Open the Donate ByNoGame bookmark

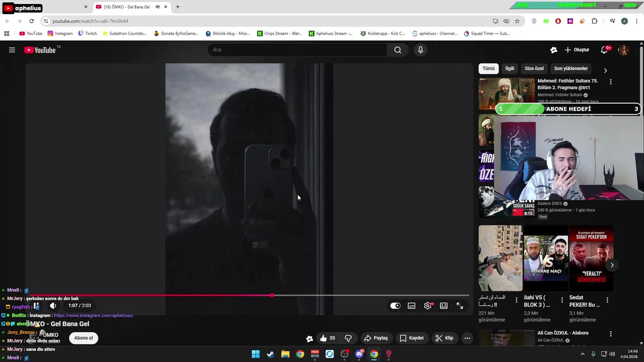point(176,34)
